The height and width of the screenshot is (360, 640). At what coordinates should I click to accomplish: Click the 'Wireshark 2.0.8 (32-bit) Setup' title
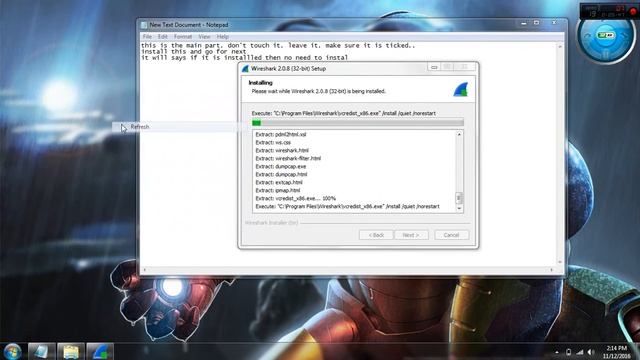288,69
